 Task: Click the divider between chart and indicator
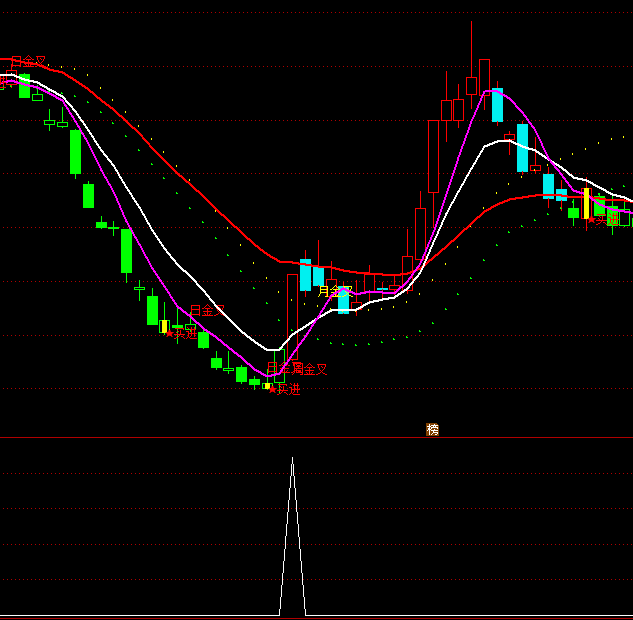pyautogui.click(x=200, y=437)
